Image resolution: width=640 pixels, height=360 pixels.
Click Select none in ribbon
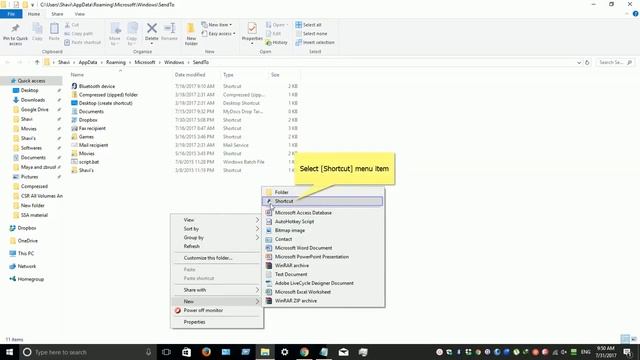(x=311, y=33)
